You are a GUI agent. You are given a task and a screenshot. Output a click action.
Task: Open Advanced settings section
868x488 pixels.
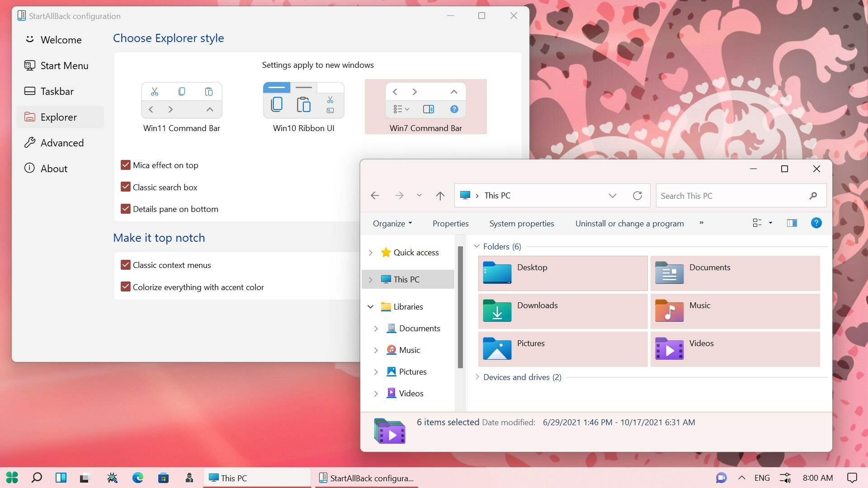coord(61,142)
